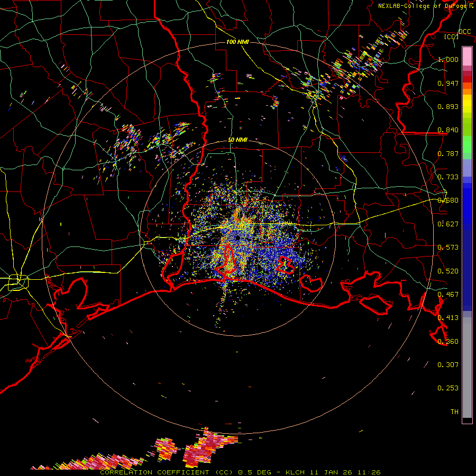Click the 0.733 scale value
Viewport: 476px width, 476px height.
448,177
